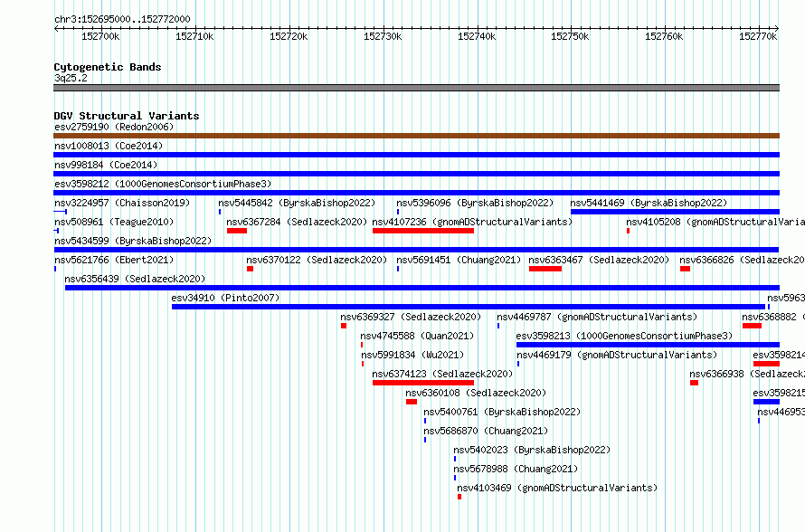Open nsv5400761 (ByrskaBishop2022) variant
Viewport: 805px width, 532px height.
(502, 412)
